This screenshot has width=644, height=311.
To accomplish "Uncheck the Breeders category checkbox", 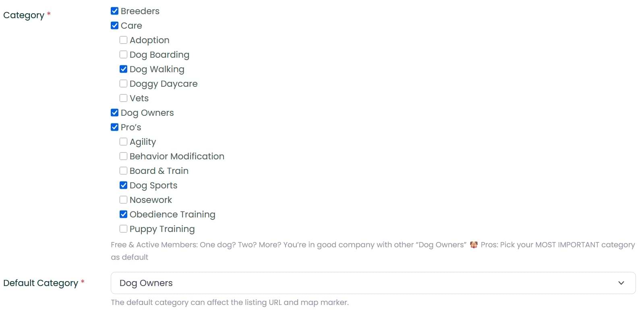I will pyautogui.click(x=115, y=11).
